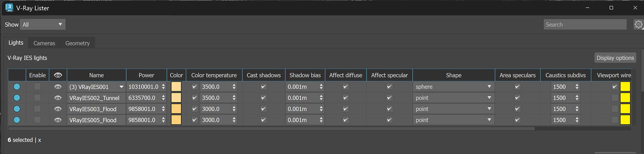Open color swatch for VRayIES003_Flood
Viewport: 644px width, 154px height.
point(176,109)
